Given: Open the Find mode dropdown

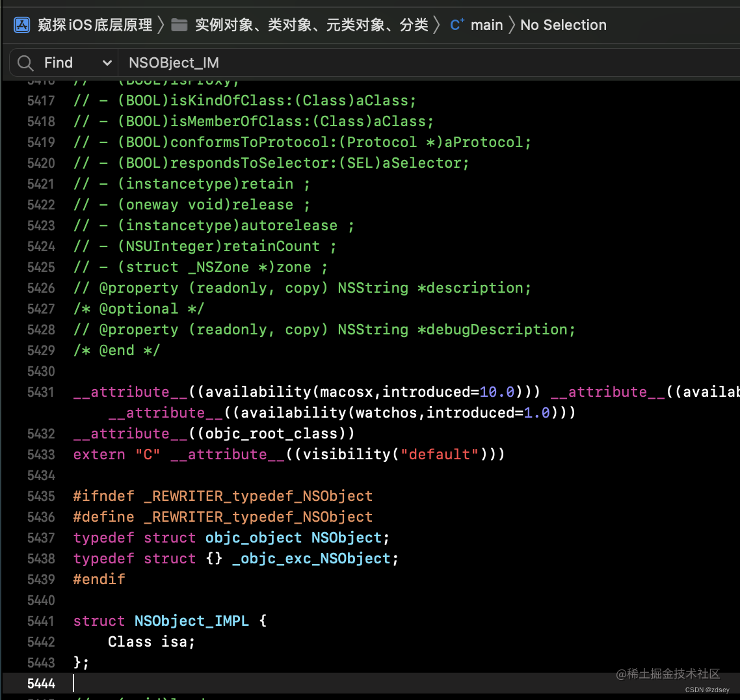Looking at the screenshot, I should coord(77,62).
